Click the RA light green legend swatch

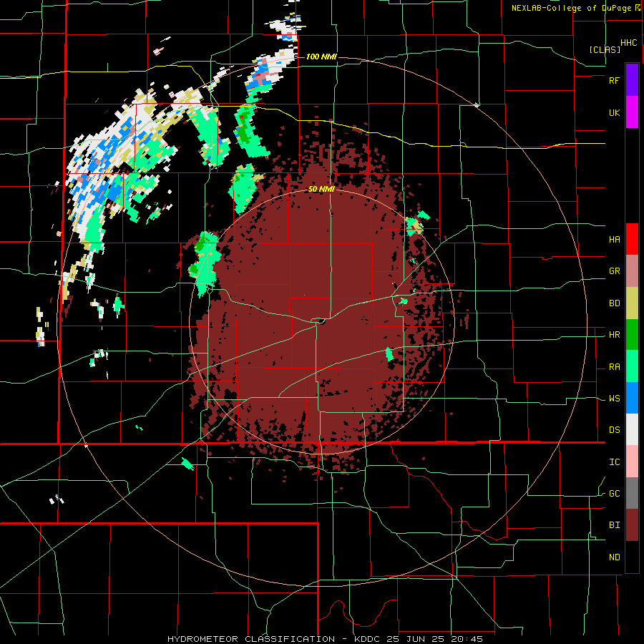coord(632,366)
